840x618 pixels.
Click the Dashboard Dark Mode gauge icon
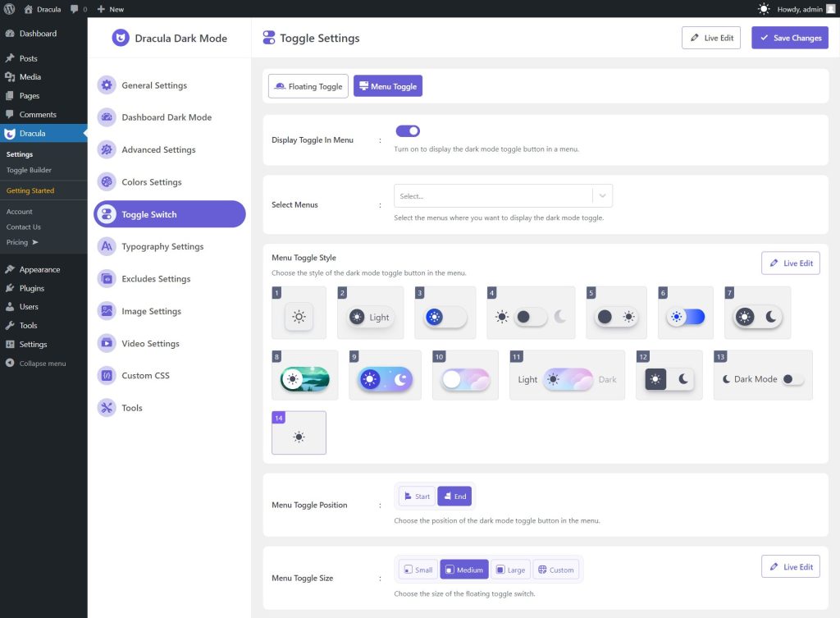(107, 117)
